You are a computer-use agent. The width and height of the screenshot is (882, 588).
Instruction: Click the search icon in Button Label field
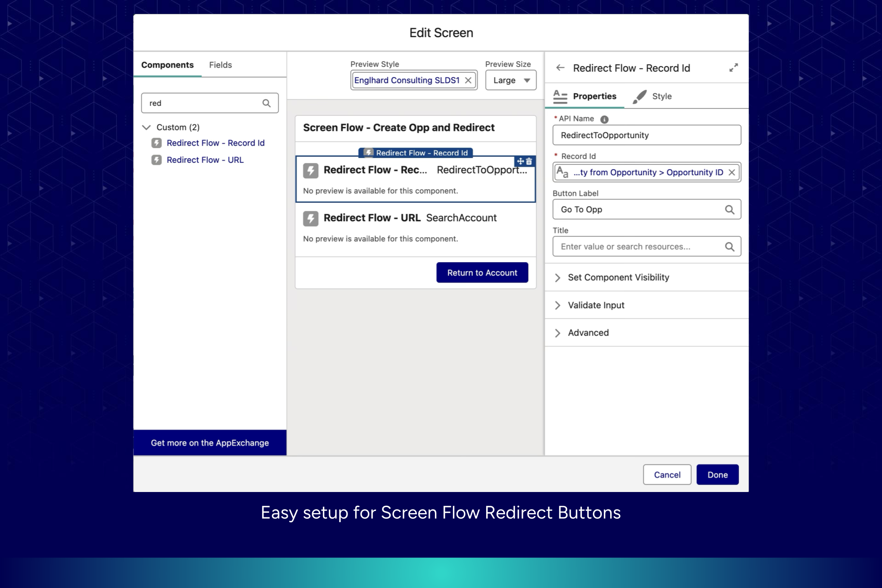click(x=730, y=210)
